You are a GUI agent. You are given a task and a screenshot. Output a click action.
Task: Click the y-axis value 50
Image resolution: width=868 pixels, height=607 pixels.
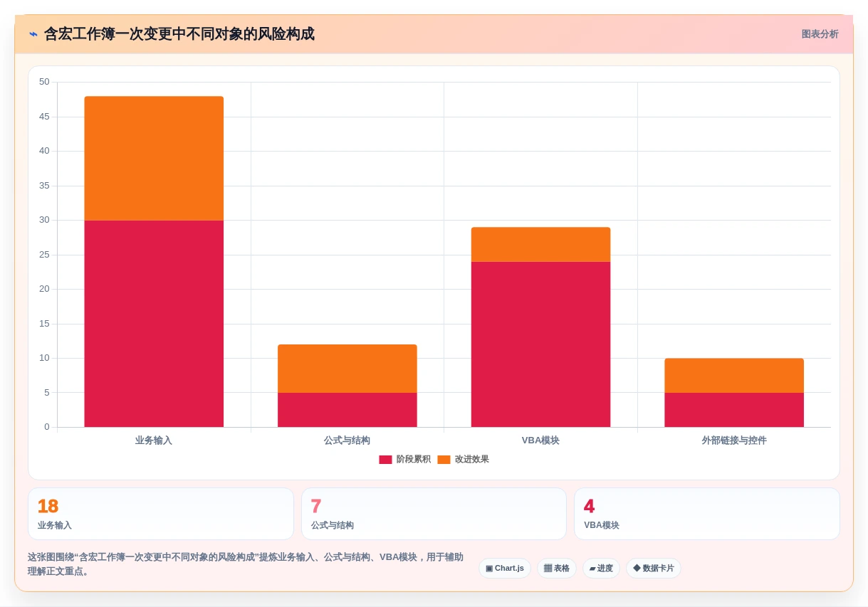[44, 82]
